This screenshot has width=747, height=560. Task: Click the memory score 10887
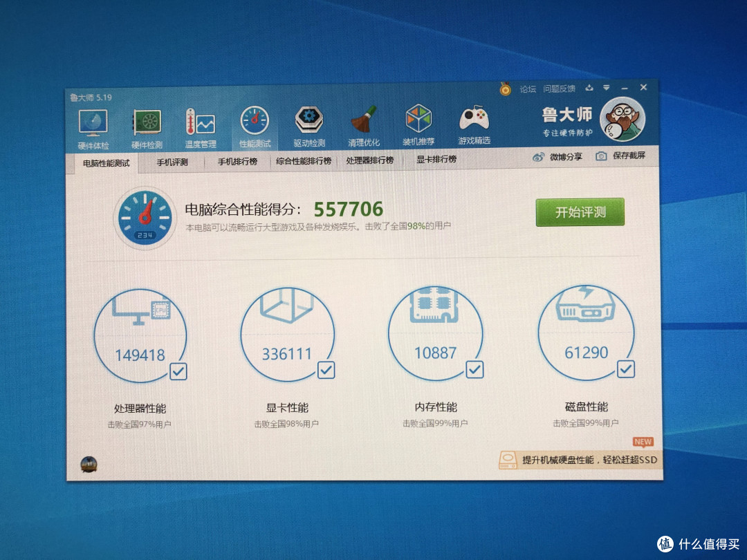[436, 353]
